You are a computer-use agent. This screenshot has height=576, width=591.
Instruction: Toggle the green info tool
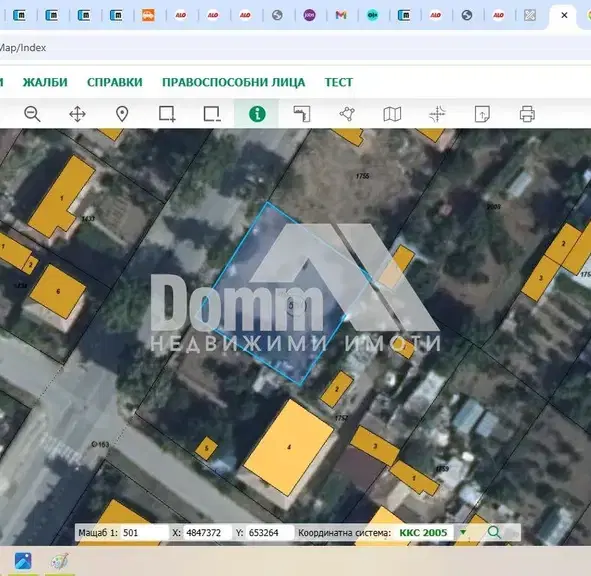(257, 114)
